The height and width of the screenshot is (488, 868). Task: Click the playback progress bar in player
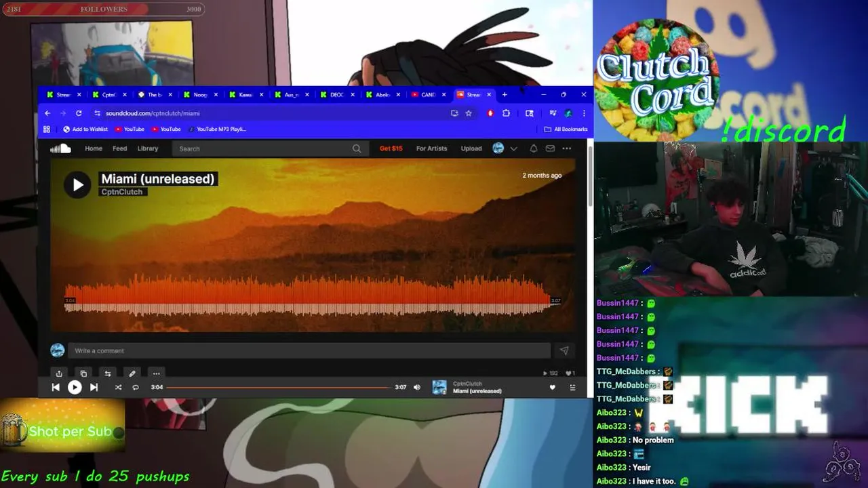[278, 387]
